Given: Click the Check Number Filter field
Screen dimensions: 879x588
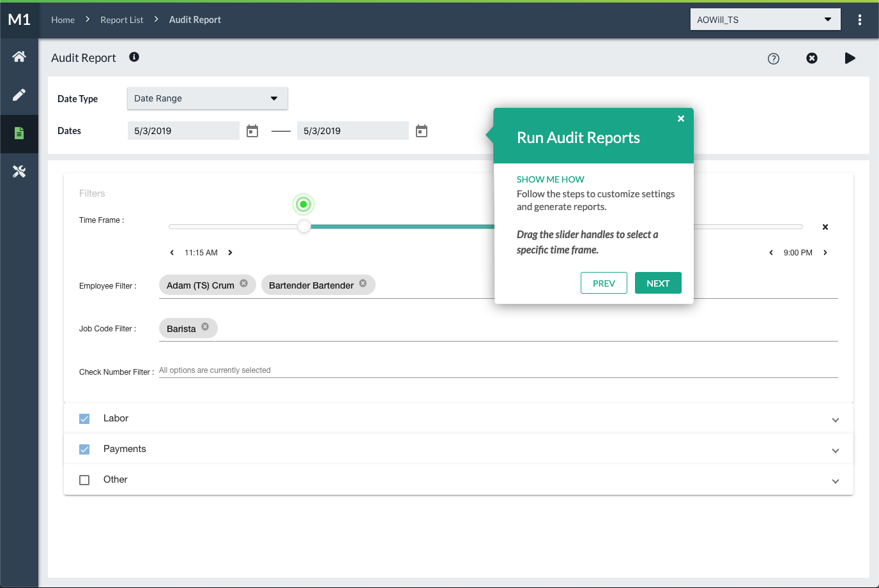Looking at the screenshot, I should (498, 370).
